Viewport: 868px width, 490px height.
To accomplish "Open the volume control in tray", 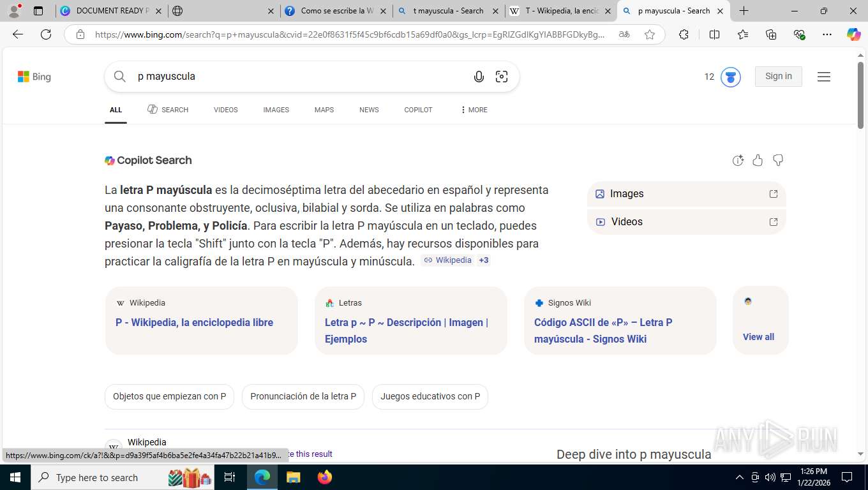I will click(770, 477).
